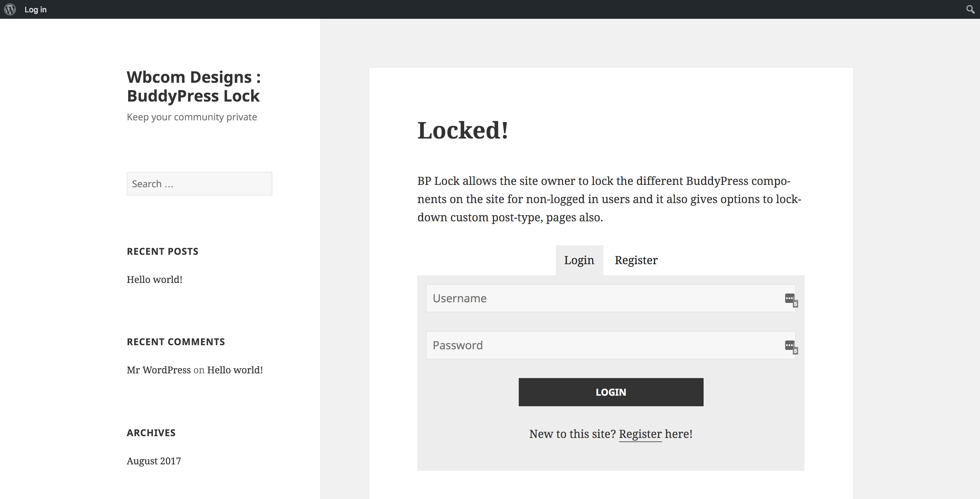Switch to the Login tab
This screenshot has height=499, width=980.
coord(579,260)
